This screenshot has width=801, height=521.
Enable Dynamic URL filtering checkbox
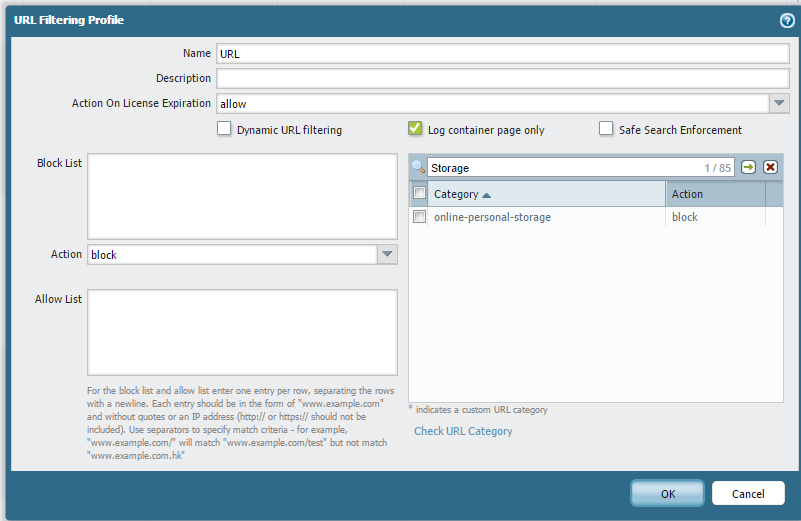click(224, 128)
